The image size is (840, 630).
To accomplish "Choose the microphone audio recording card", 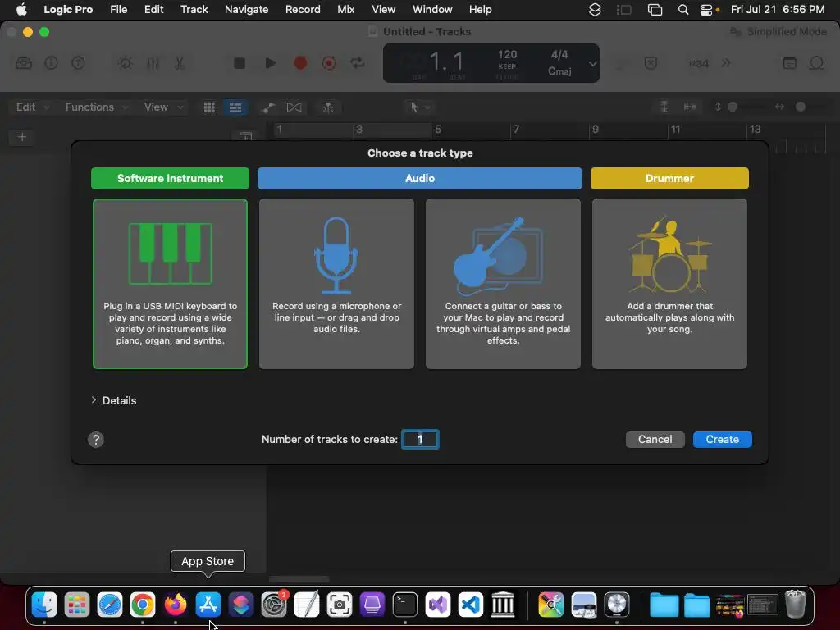I will (336, 283).
